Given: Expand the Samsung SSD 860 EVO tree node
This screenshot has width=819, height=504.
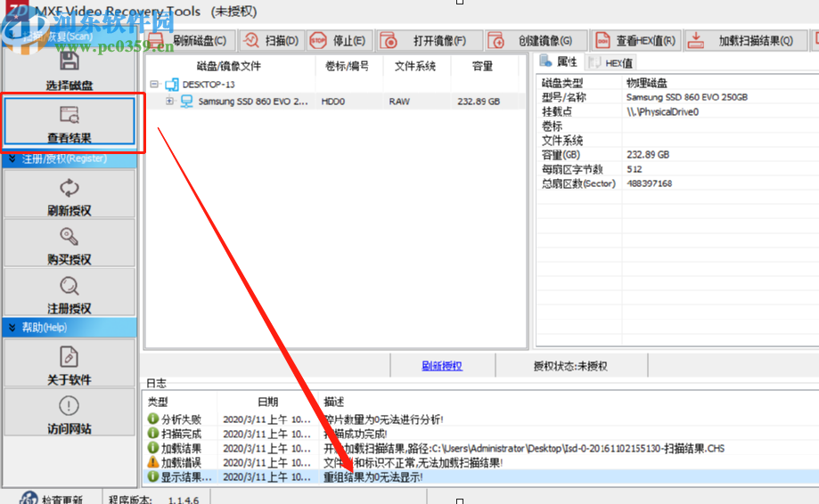Looking at the screenshot, I should click(x=169, y=102).
